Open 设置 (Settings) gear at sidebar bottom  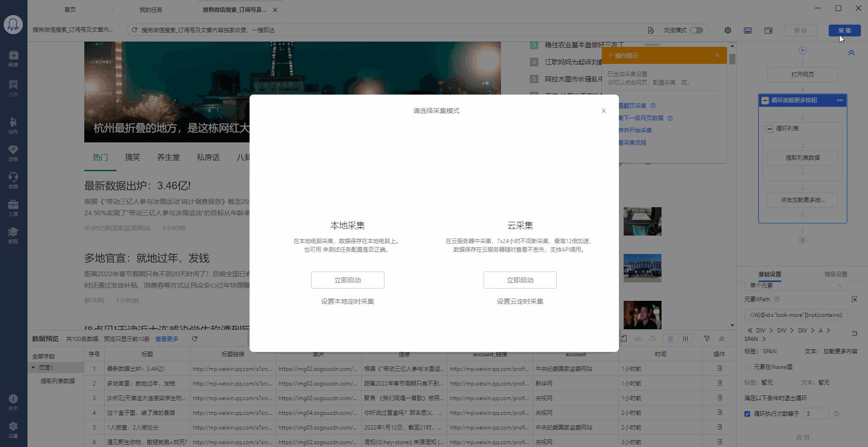(x=13, y=429)
